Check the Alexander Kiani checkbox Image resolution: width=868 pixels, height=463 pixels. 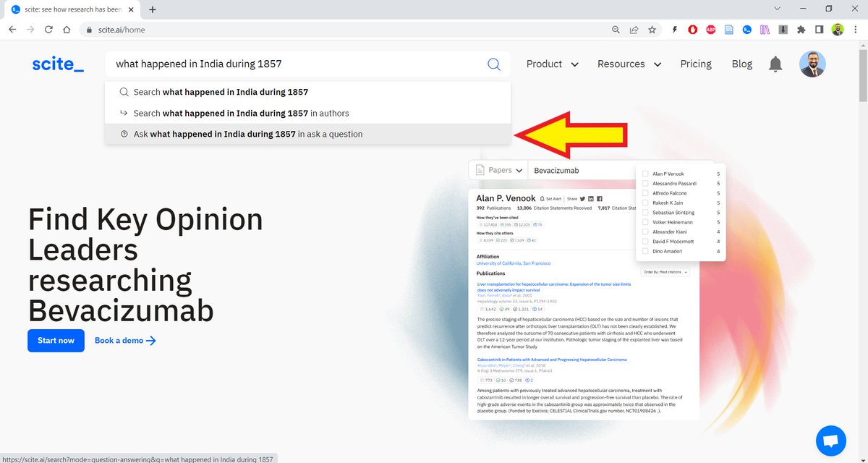(645, 232)
